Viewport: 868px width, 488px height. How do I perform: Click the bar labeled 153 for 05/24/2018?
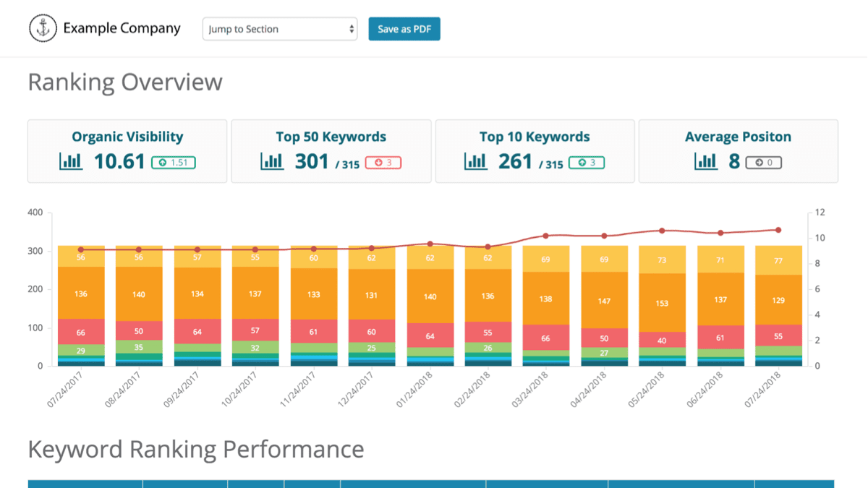coord(662,304)
